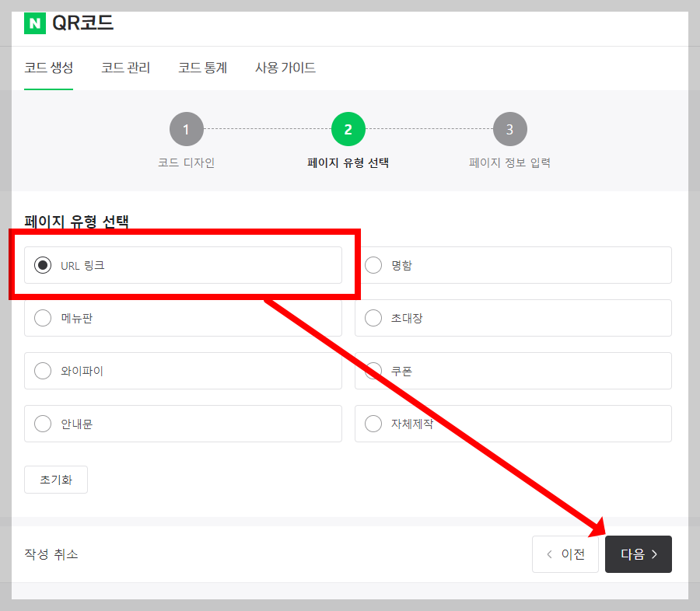This screenshot has height=611, width=700.
Task: Select the 명함 radio button
Action: point(373,265)
